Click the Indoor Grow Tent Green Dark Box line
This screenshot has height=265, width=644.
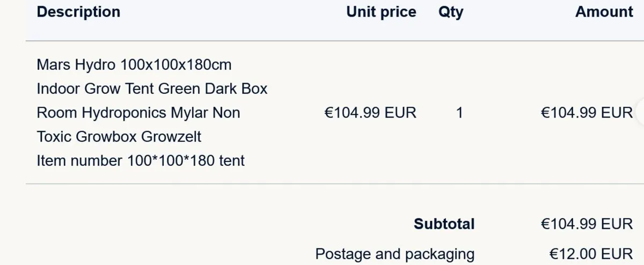(152, 89)
